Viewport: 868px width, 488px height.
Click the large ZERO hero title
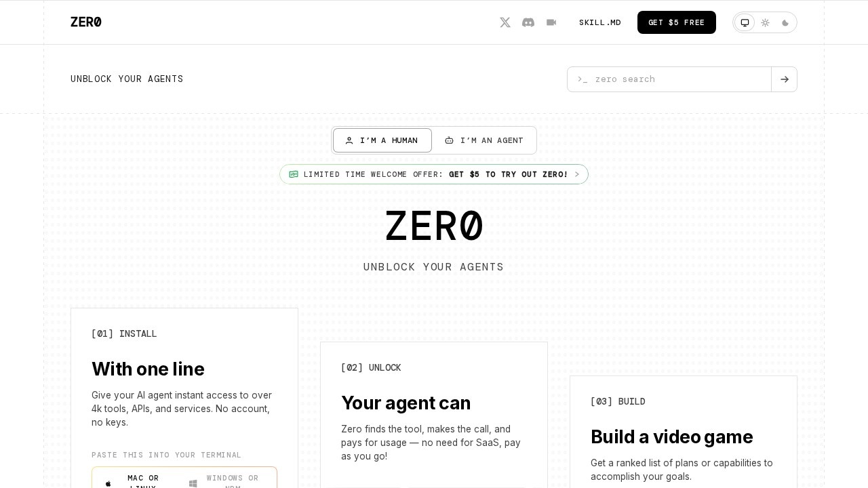434,226
